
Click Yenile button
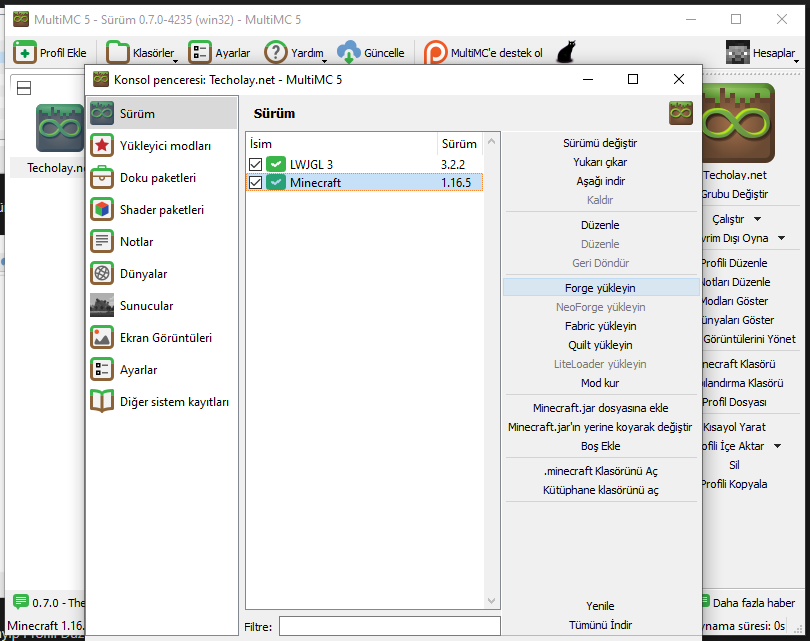[x=600, y=606]
